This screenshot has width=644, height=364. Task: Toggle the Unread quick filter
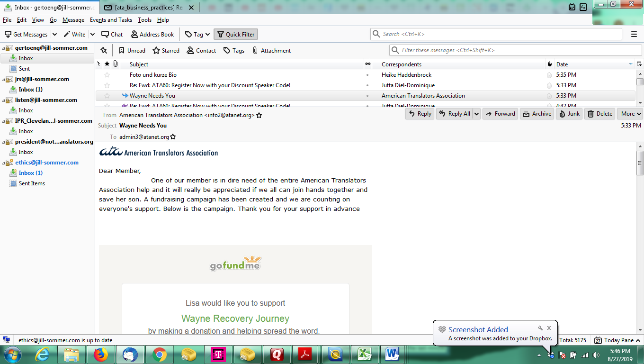point(132,51)
